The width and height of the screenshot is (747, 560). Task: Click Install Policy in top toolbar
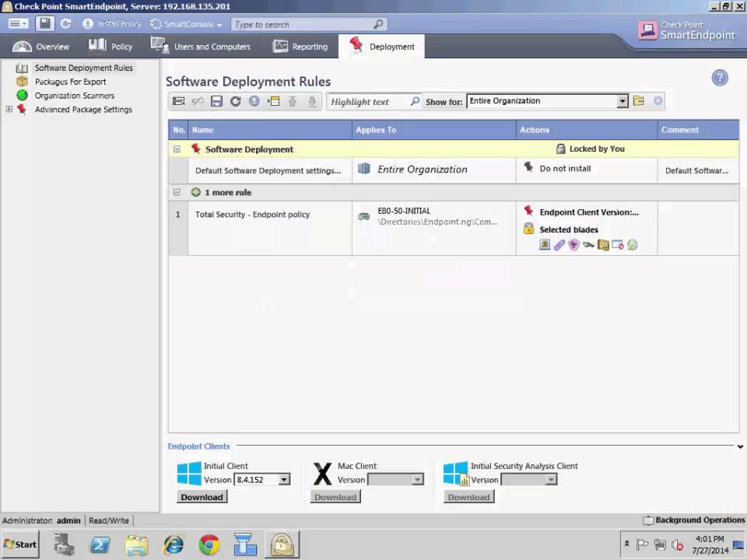(x=112, y=24)
